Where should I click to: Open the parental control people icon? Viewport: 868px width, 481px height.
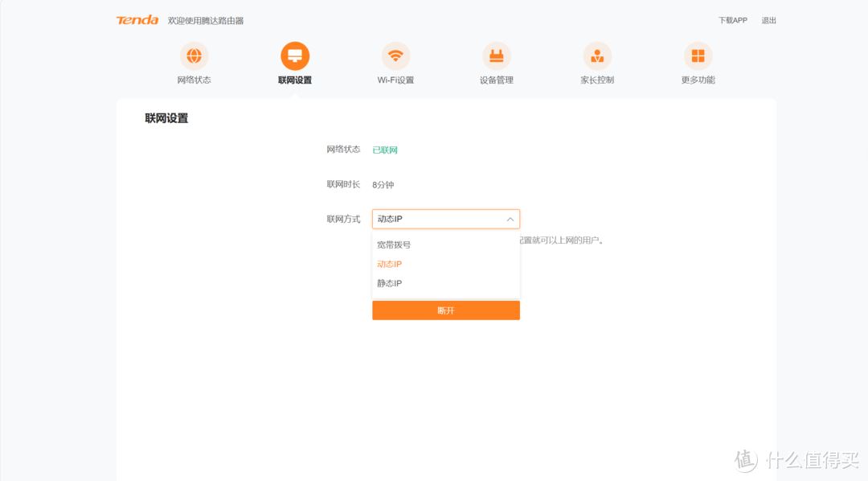tap(597, 55)
